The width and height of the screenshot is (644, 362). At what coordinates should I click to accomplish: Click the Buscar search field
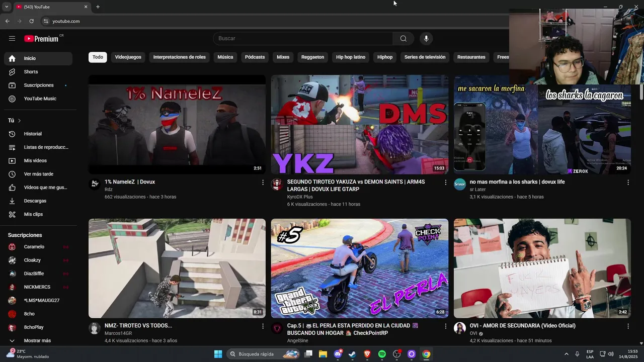click(x=303, y=38)
